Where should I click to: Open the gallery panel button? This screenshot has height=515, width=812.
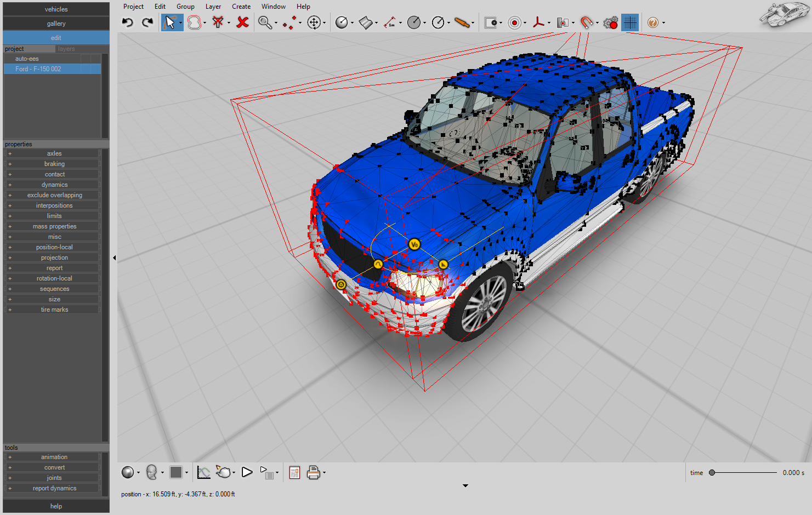pyautogui.click(x=56, y=24)
